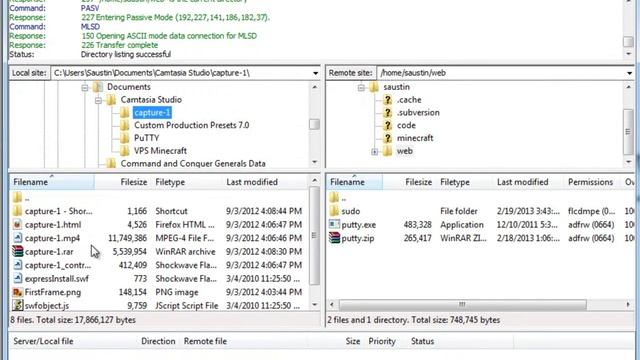Collapse the Documents tree node
The image size is (640, 360).
click(85, 87)
